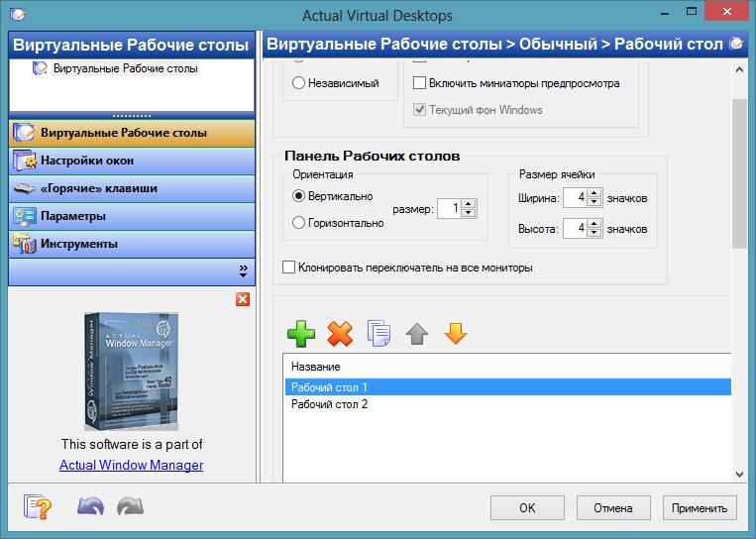Click the red X delete desktop icon
This screenshot has height=539, width=756.
pos(340,334)
